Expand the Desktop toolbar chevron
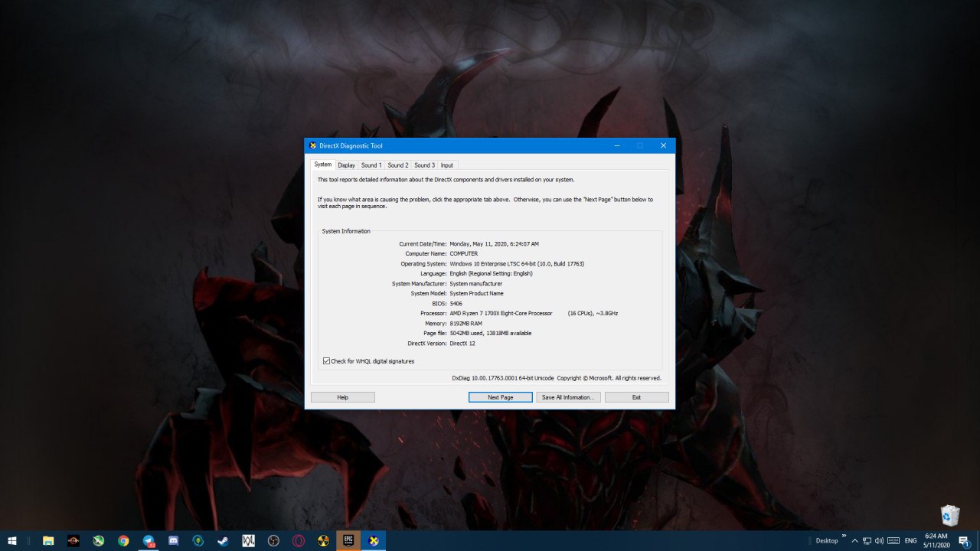This screenshot has width=980, height=551. pos(844,536)
